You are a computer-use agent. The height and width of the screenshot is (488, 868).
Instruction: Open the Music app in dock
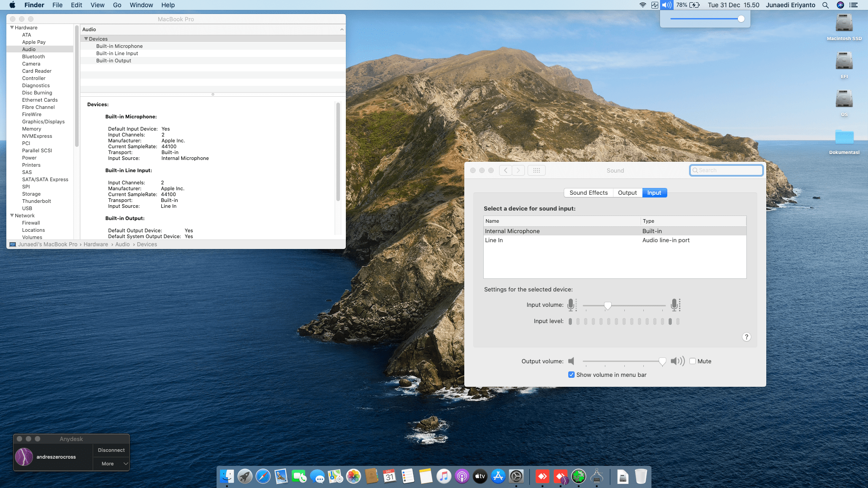(x=443, y=476)
